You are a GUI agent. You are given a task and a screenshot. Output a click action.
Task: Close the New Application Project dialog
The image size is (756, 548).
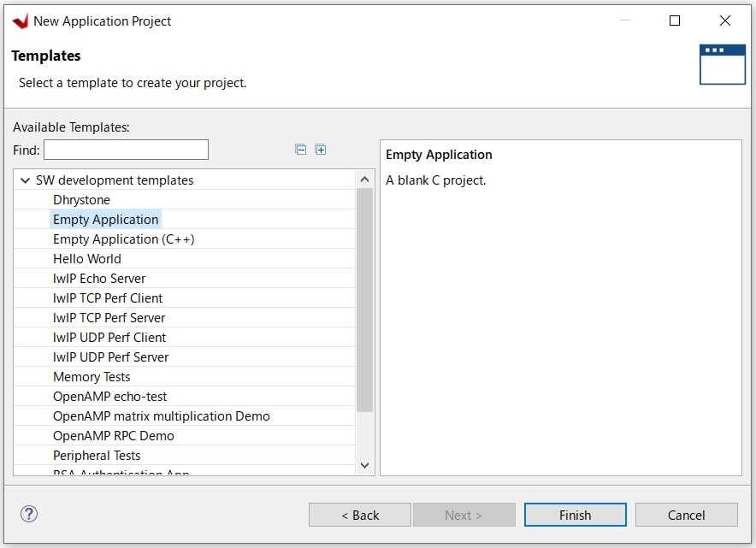pos(724,21)
